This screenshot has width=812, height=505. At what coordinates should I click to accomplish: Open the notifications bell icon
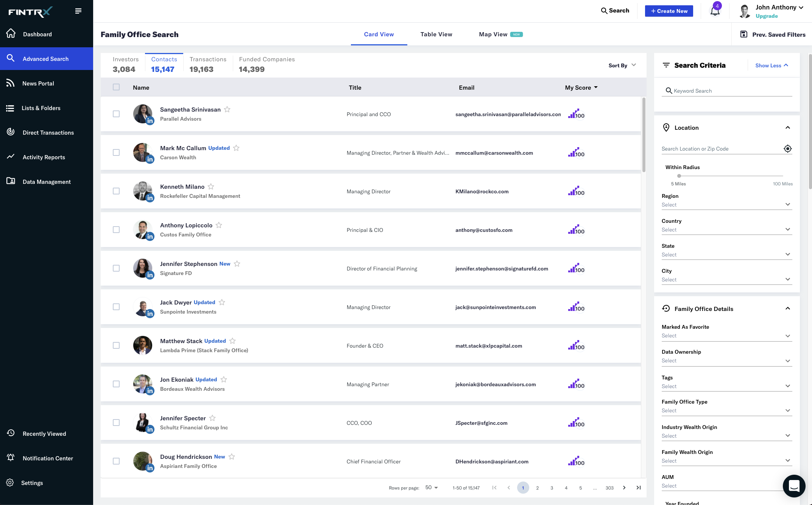(715, 11)
